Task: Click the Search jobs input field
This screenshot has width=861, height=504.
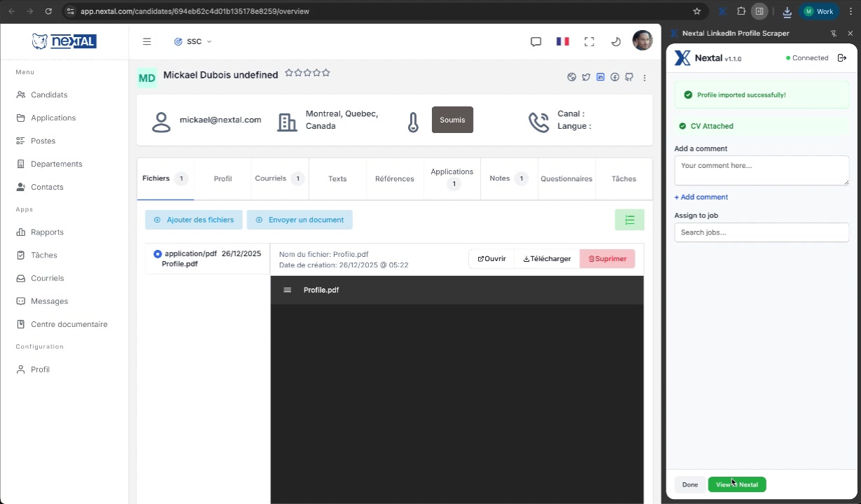Action: tap(761, 232)
